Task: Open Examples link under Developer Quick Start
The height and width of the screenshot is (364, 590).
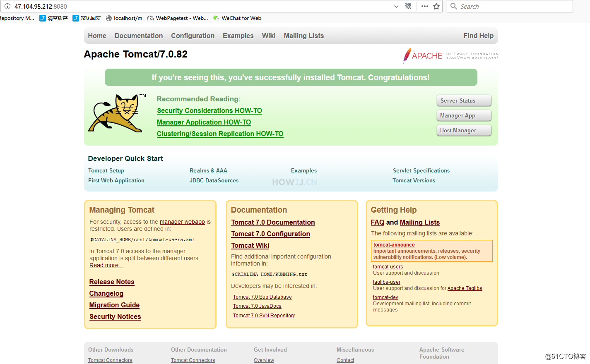Action: click(x=304, y=170)
